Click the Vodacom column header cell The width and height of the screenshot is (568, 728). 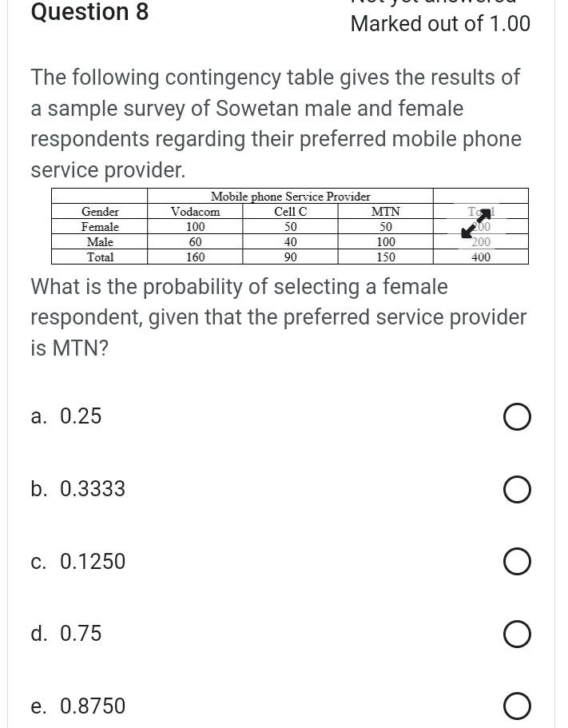pos(194,212)
